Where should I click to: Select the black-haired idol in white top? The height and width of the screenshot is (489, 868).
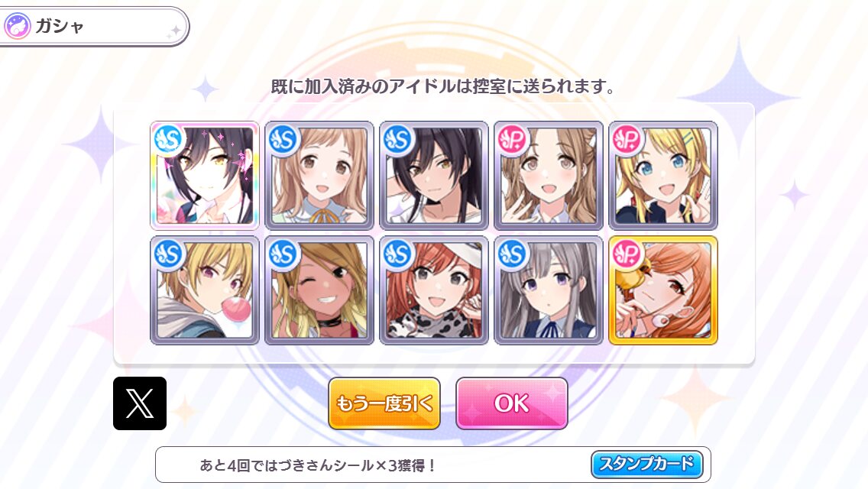click(x=434, y=176)
